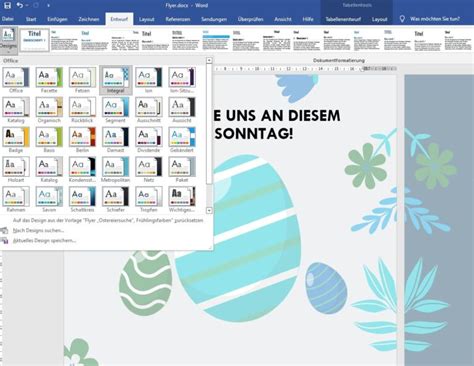Apply the Basis theme
This screenshot has width=474, height=366.
[x=49, y=140]
